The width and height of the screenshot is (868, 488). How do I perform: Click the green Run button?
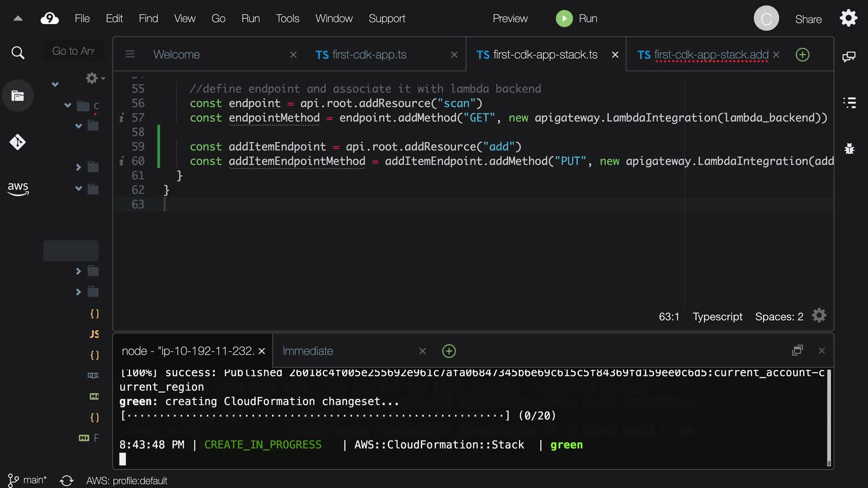[564, 19]
